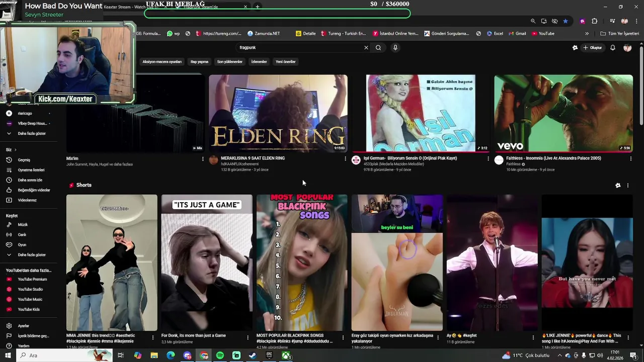The image size is (644, 362).
Task: Open options menu for Mix'im
Action: click(203, 159)
